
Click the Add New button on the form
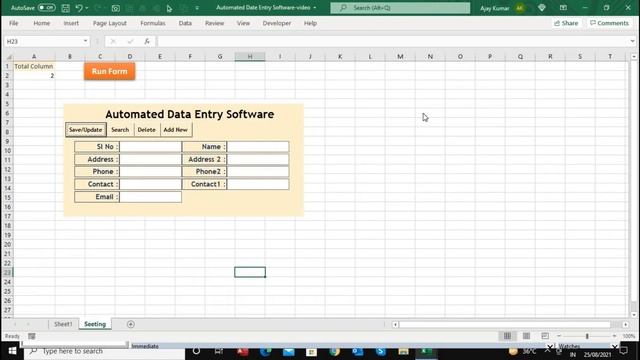[x=176, y=130]
